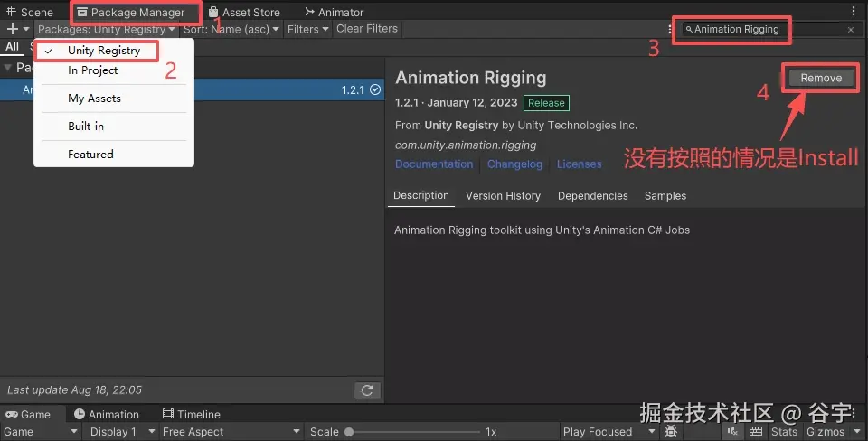Switch to the Scene tab

[x=29, y=12]
